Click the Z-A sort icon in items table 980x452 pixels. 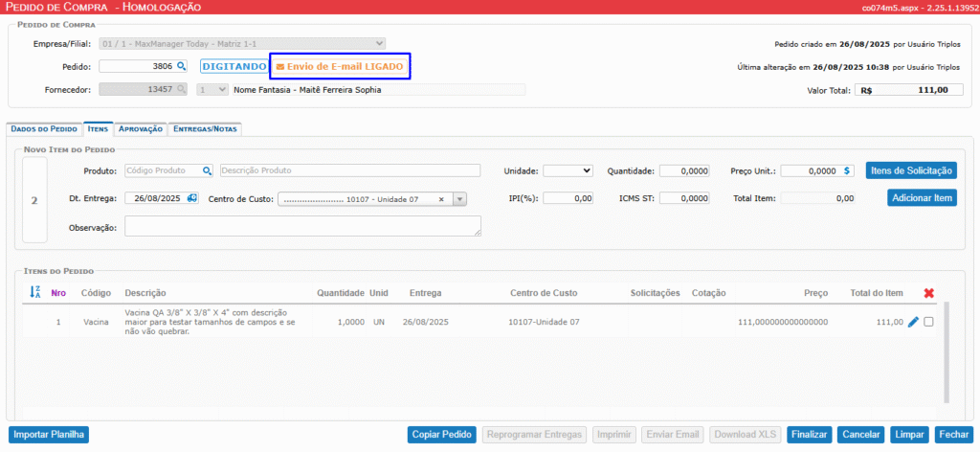pos(35,292)
